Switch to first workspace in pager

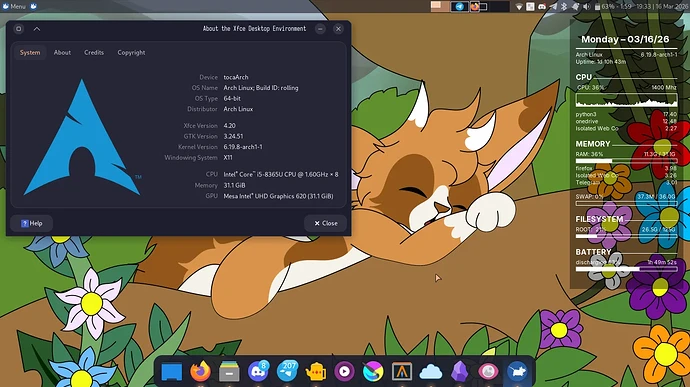pyautogui.click(x=440, y=6)
